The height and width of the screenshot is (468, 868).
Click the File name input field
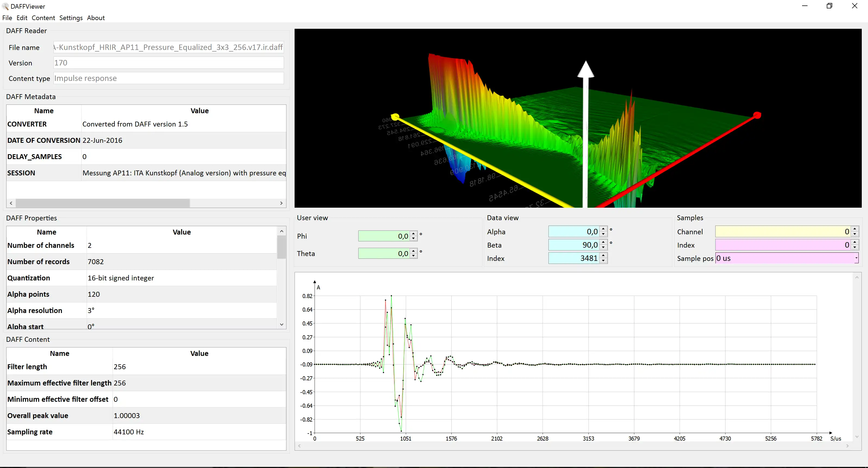coord(168,47)
